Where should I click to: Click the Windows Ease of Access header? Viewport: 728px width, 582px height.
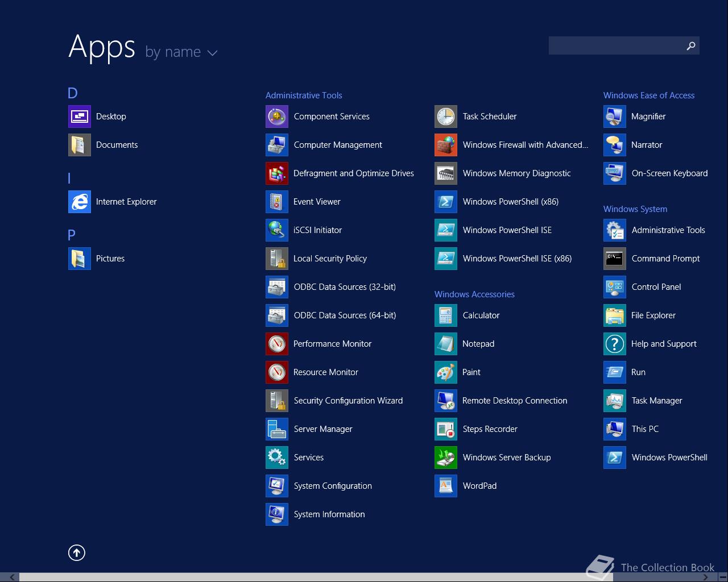tap(649, 95)
